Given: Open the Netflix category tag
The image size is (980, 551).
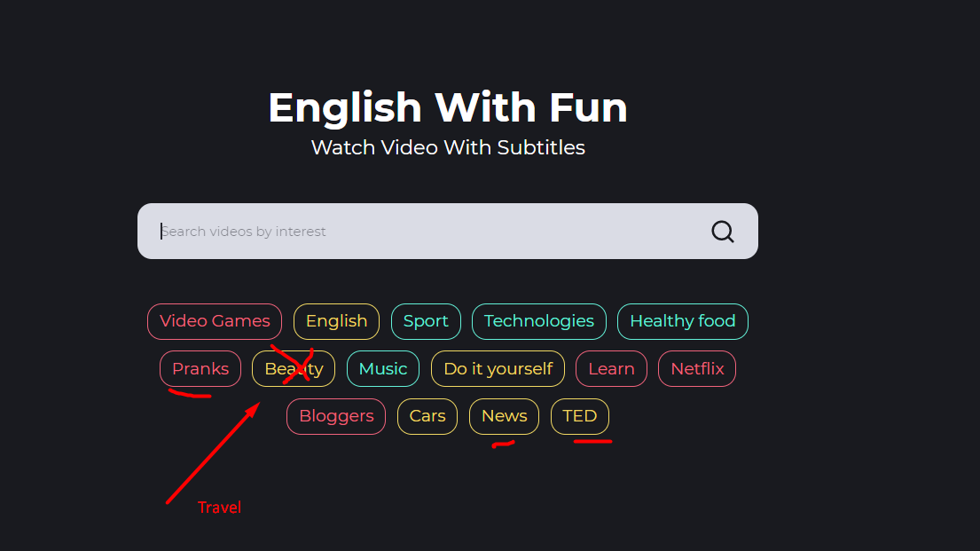Looking at the screenshot, I should pos(697,369).
